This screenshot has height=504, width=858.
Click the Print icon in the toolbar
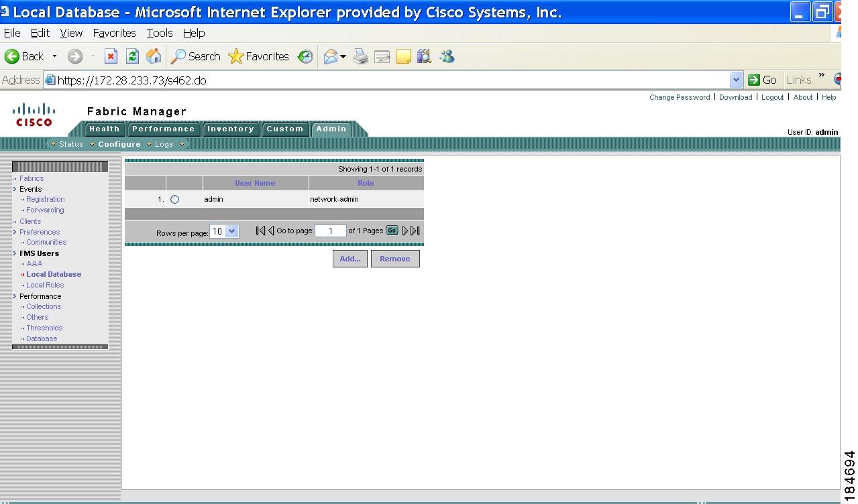(360, 56)
